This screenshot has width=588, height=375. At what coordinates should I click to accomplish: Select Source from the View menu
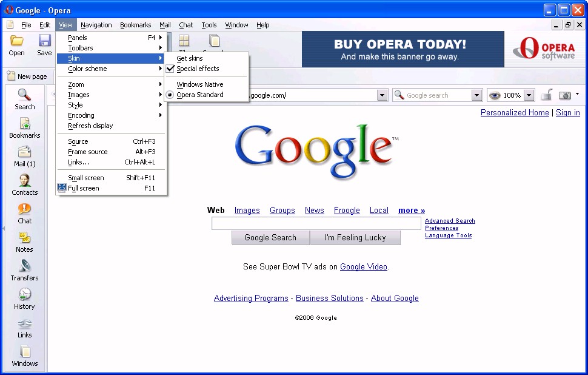point(110,141)
